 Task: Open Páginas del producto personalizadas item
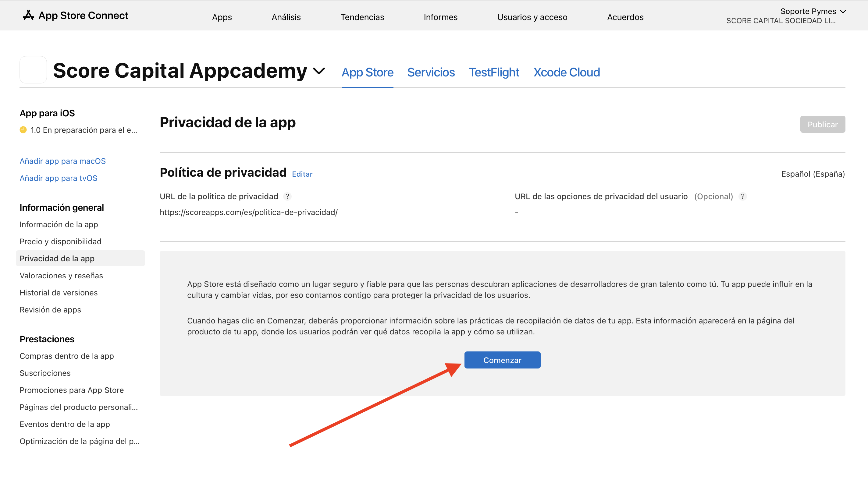point(79,407)
